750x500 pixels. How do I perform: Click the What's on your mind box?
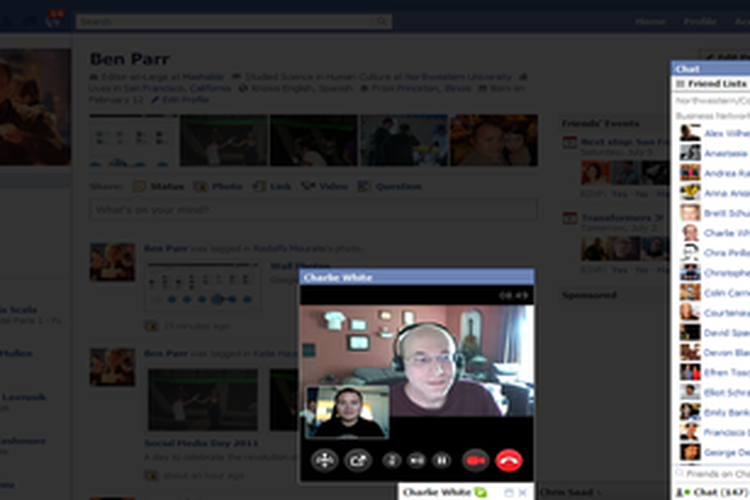click(x=313, y=210)
